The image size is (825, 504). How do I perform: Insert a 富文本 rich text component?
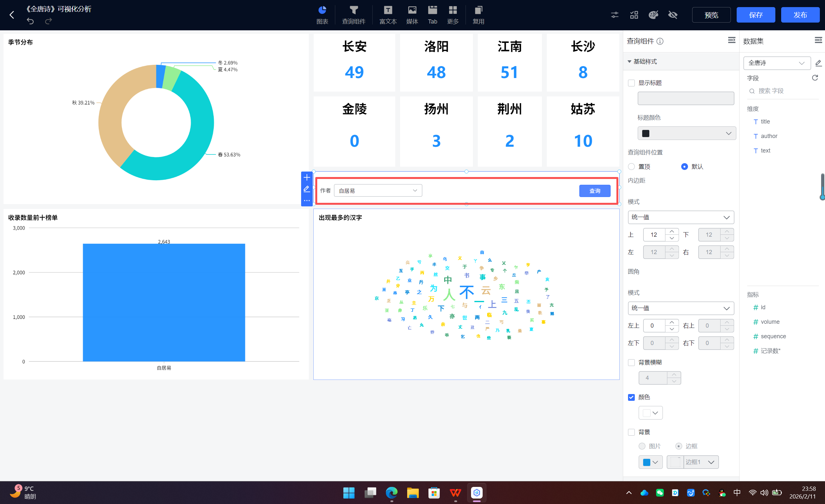[x=388, y=15]
